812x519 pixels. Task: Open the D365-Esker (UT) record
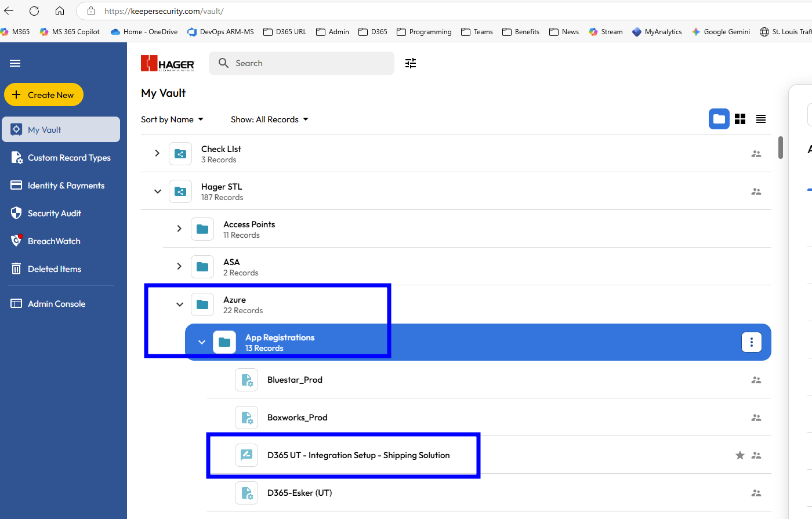coord(489,493)
